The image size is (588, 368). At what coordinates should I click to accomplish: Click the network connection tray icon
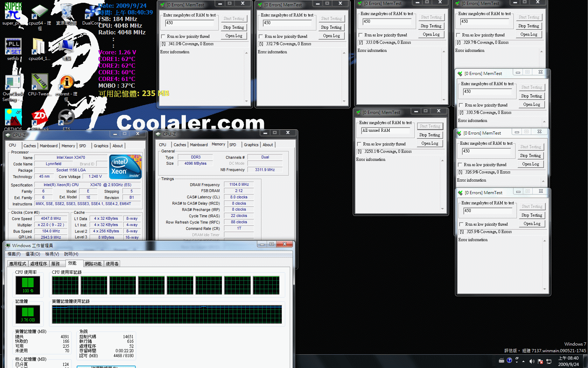point(548,361)
